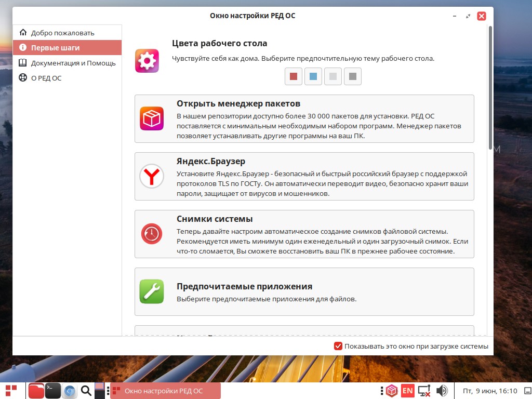Click the book icon for Документация
The width and height of the screenshot is (532, 399).
[23, 63]
